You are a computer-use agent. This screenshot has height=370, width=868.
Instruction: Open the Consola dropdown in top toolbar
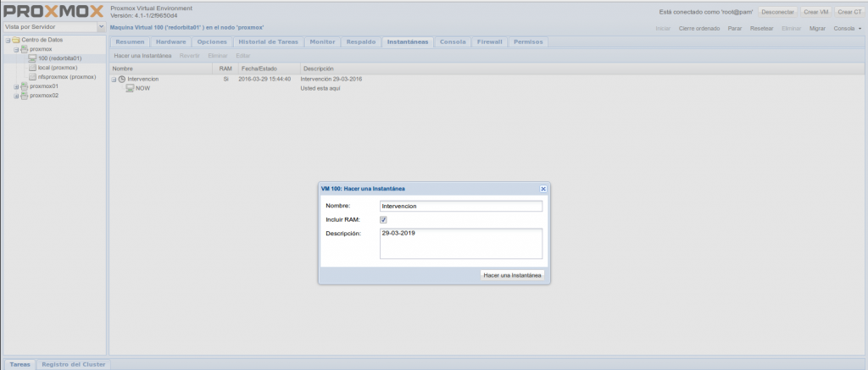(848, 28)
